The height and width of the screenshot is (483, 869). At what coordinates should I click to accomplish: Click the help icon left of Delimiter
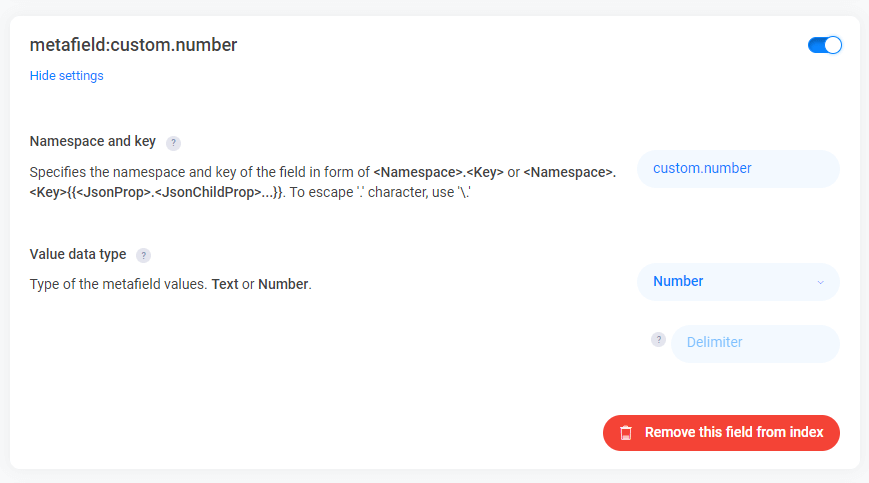[658, 339]
